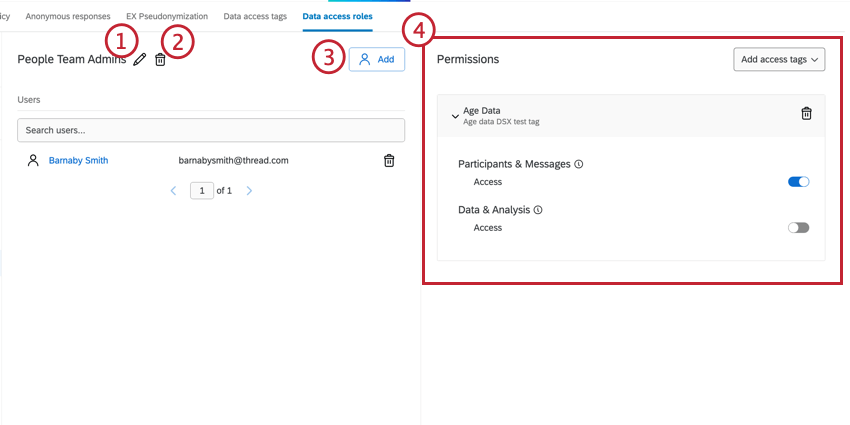Delete the Age Data access tag
The height and width of the screenshot is (425, 850).
pyautogui.click(x=807, y=113)
